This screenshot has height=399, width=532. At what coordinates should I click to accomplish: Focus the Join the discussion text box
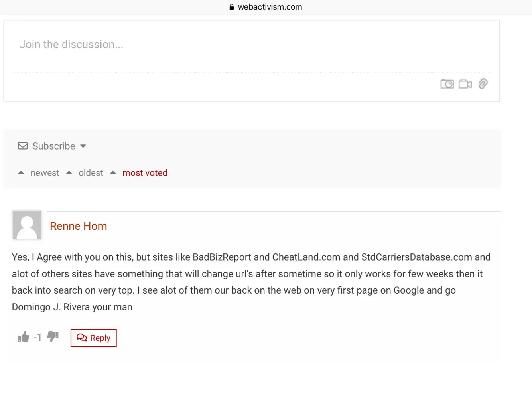[x=251, y=45]
